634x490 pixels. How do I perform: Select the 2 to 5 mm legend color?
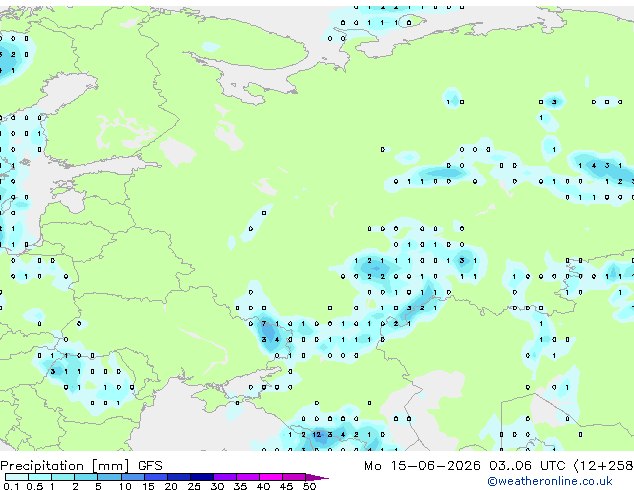(x=86, y=477)
